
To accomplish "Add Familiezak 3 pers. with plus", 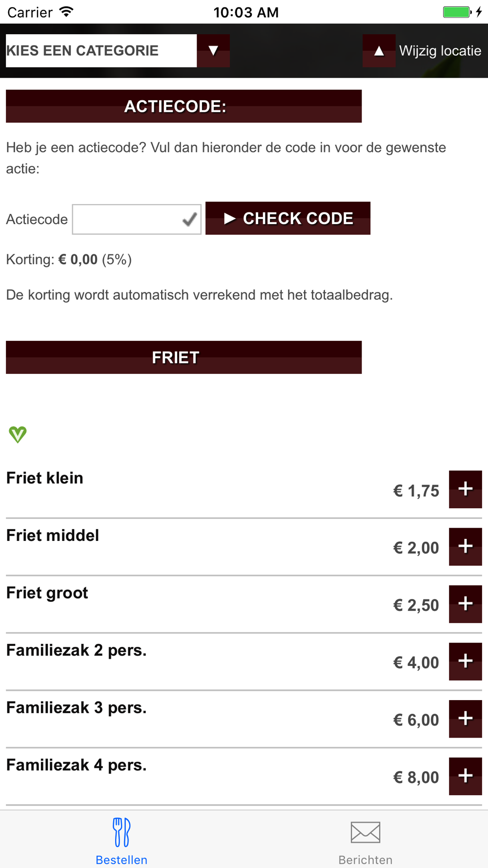I will (466, 719).
